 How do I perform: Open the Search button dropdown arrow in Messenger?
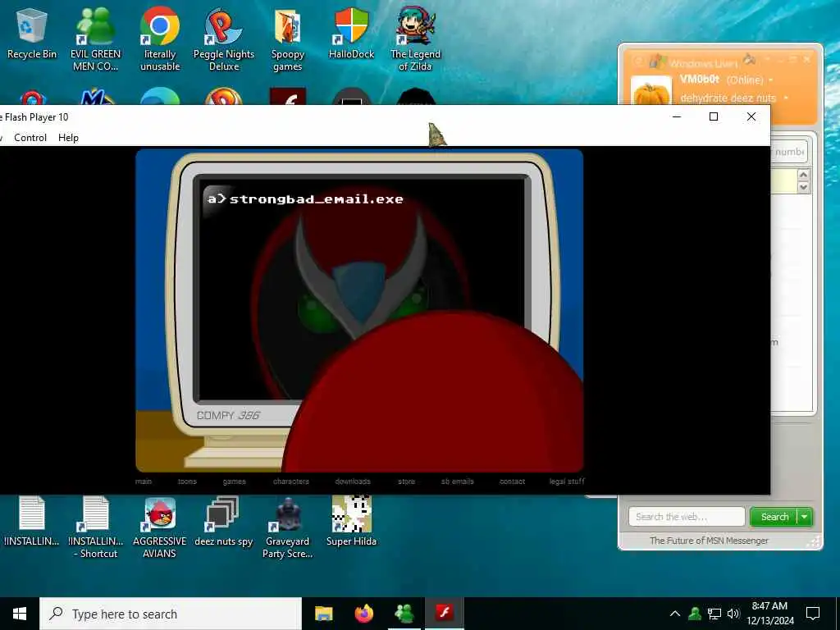(x=805, y=517)
